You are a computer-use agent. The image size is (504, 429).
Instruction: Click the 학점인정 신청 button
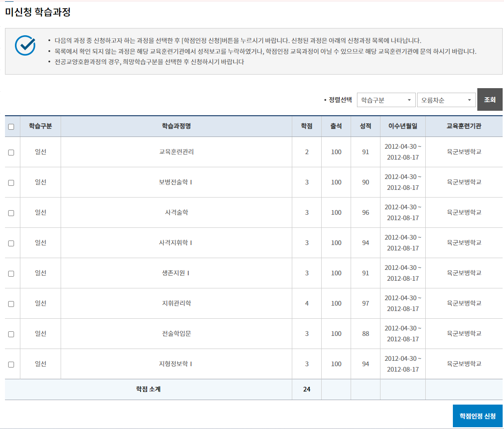click(x=477, y=416)
